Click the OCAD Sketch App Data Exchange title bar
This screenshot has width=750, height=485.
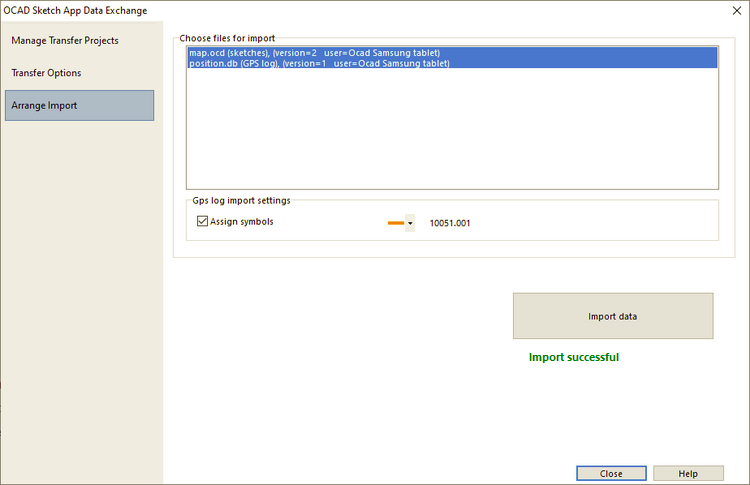pos(75,11)
